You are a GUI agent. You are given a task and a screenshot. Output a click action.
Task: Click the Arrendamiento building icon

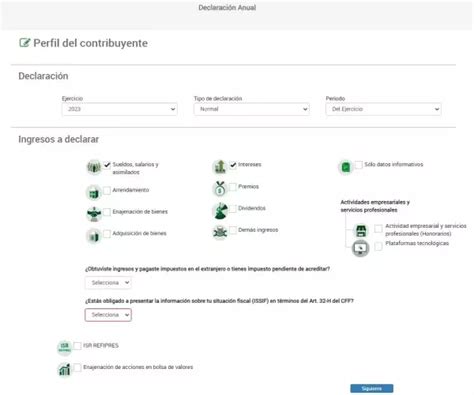(x=94, y=192)
